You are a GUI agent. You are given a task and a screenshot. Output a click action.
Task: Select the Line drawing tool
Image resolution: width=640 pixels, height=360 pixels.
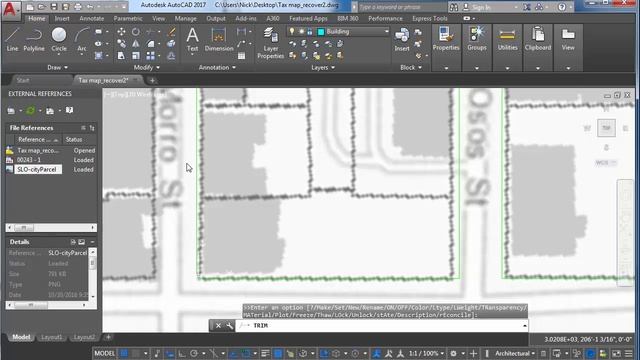coord(12,39)
